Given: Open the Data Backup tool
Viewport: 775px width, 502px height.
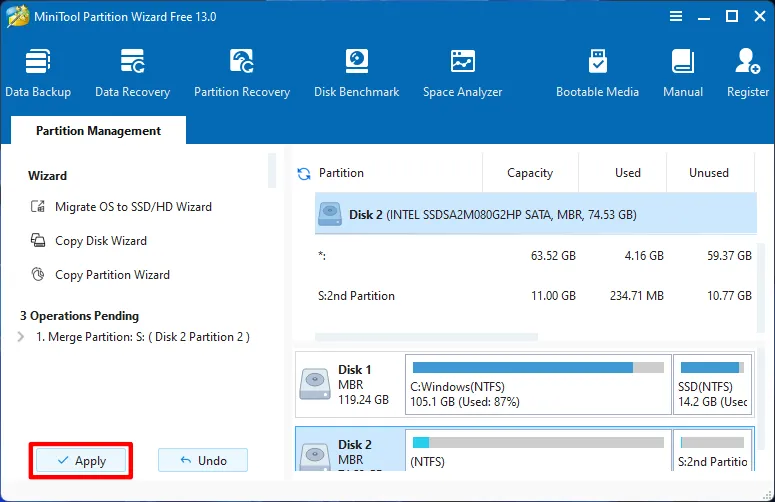Looking at the screenshot, I should coord(38,72).
